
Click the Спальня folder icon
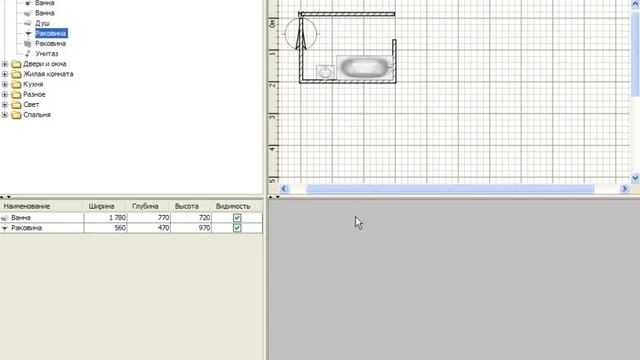tap(16, 115)
